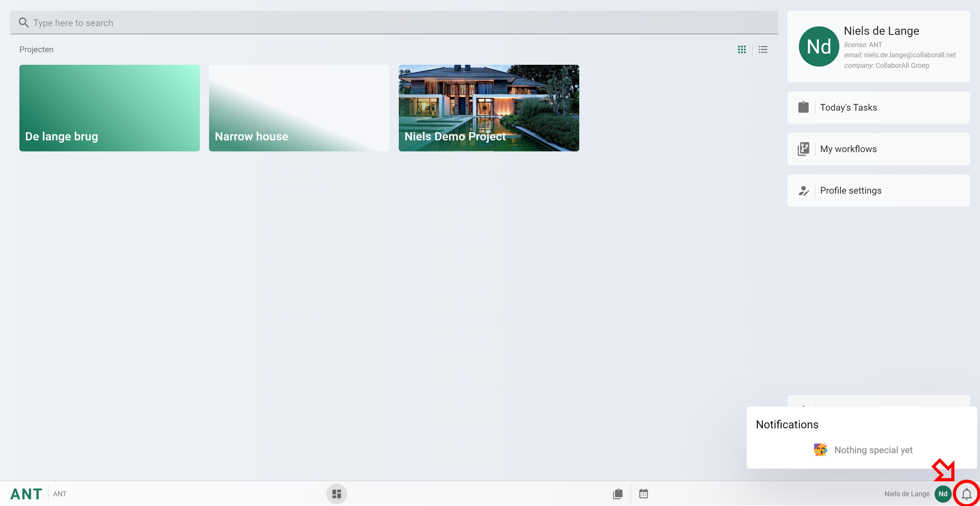Open the Narrow house project
Viewport: 980px width, 506px height.
tap(299, 108)
